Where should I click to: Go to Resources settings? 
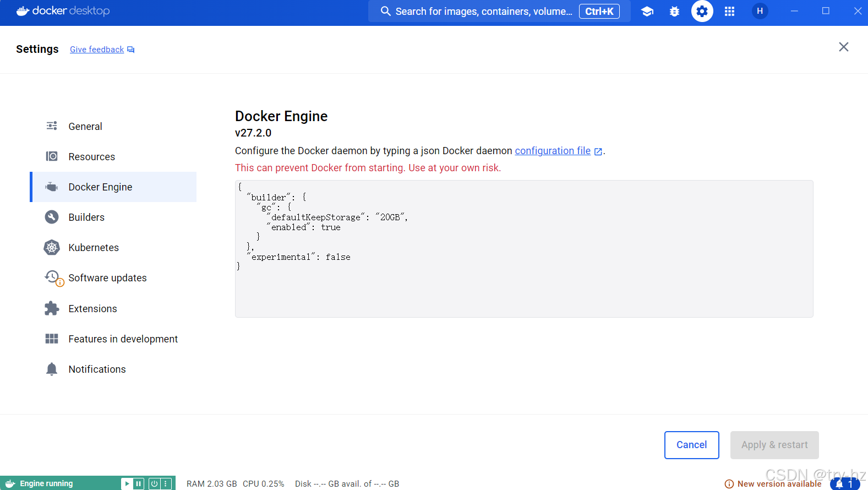click(91, 157)
